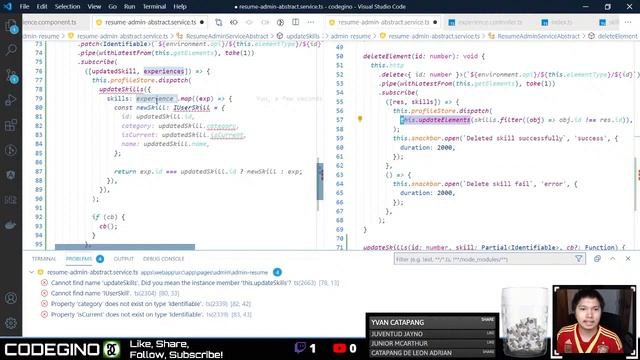This screenshot has height=360, width=640.
Task: Open the Accounts menu icon
Action: pos(11,298)
